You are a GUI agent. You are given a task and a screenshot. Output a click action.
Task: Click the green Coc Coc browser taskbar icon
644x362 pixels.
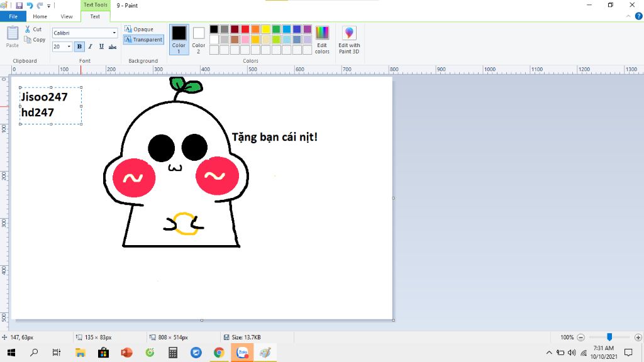pos(150,353)
